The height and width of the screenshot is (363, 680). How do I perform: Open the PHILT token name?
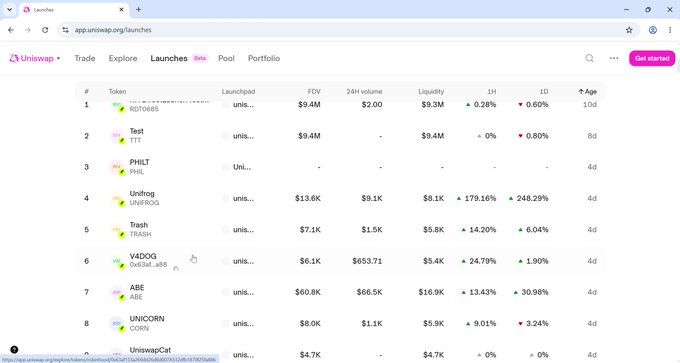[140, 162]
